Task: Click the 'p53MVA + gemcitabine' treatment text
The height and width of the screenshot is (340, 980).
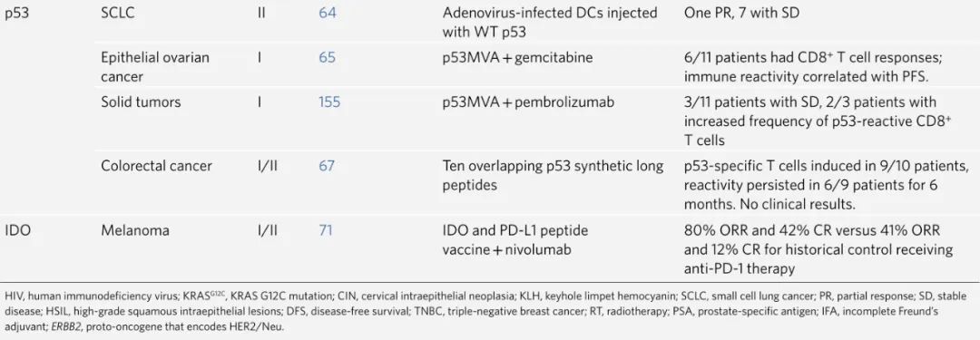Action: point(517,57)
